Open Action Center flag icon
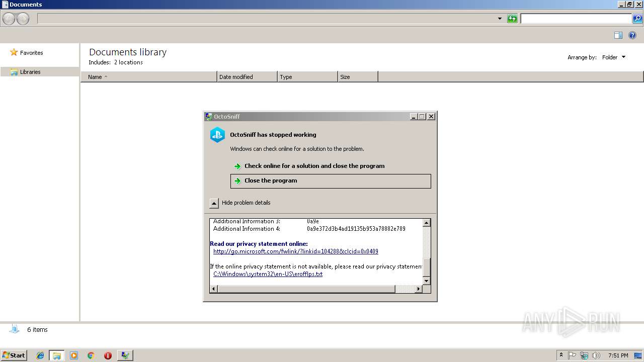 coord(572,355)
